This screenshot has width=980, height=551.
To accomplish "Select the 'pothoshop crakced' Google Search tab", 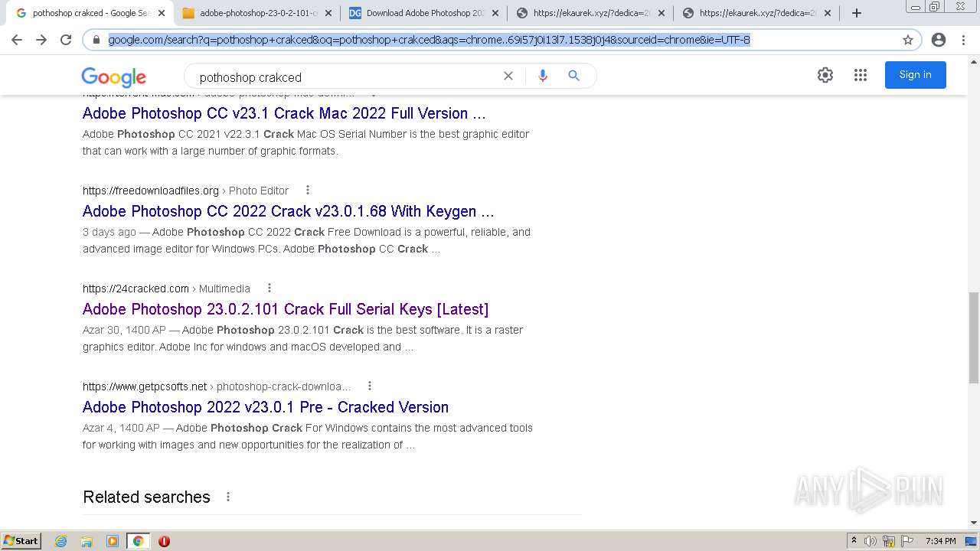I will coord(90,13).
